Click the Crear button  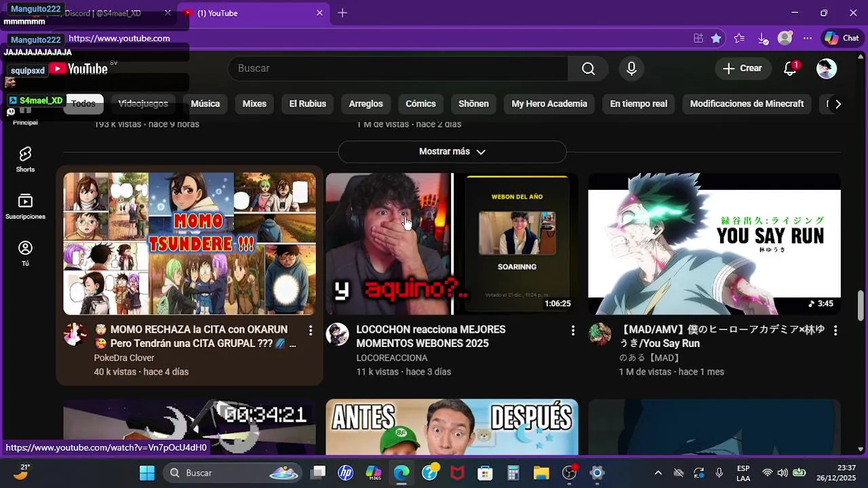(x=743, y=68)
